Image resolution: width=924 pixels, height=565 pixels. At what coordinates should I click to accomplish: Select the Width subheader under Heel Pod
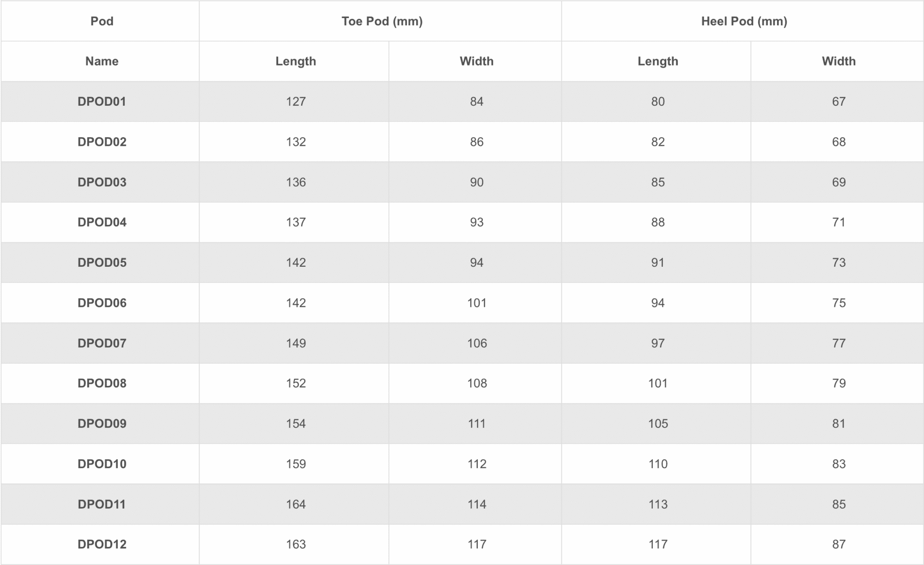[x=839, y=61]
